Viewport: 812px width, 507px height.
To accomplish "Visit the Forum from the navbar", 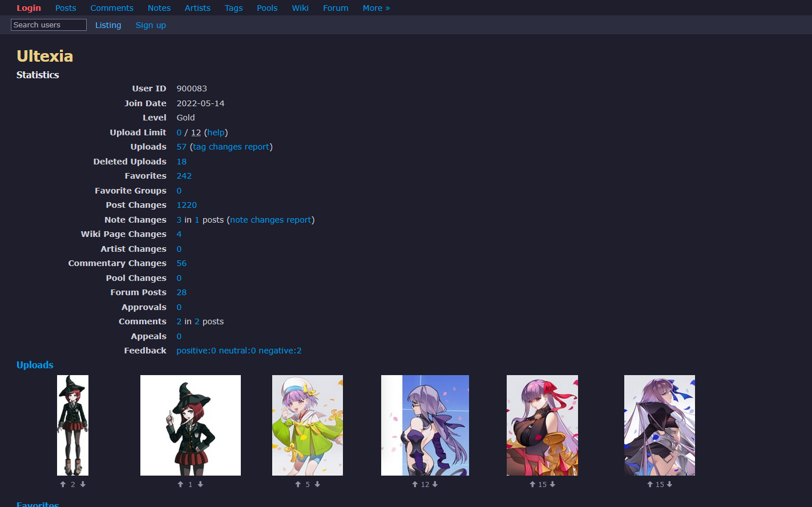I will click(336, 8).
